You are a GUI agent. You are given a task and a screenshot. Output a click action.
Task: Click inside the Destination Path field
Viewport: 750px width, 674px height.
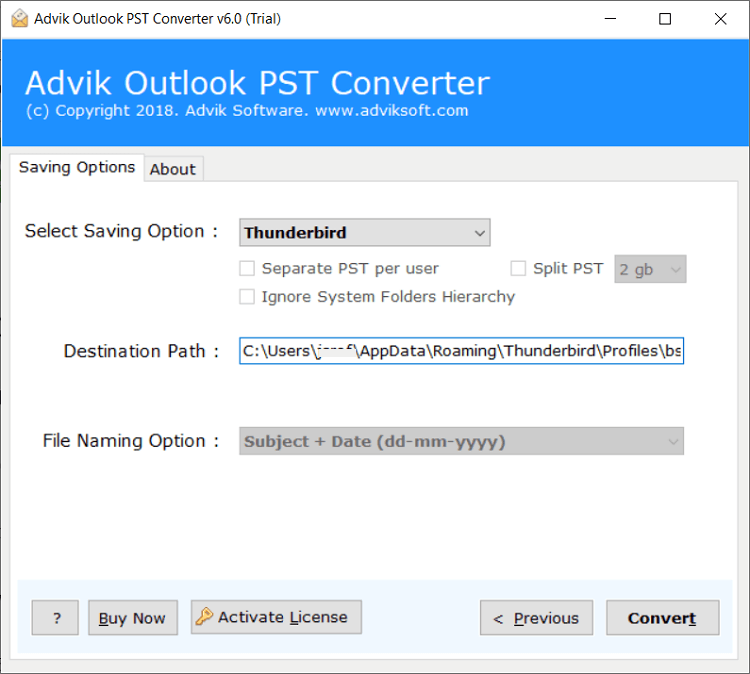[461, 351]
